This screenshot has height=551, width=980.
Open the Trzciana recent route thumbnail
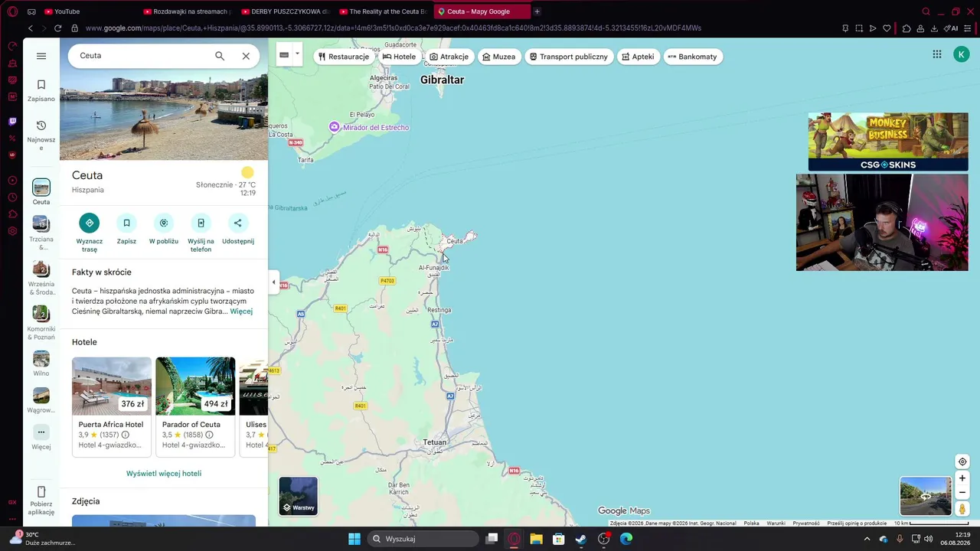point(41,223)
